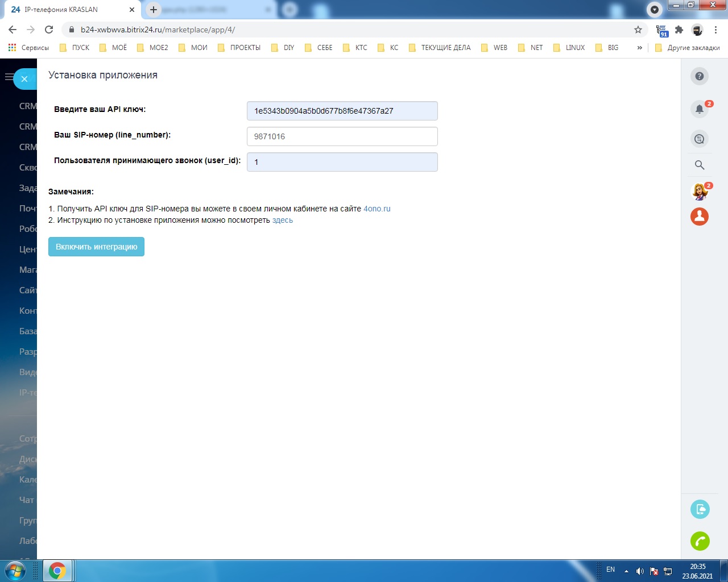Open the female avatar with badge
The width and height of the screenshot is (728, 582).
pos(700,192)
